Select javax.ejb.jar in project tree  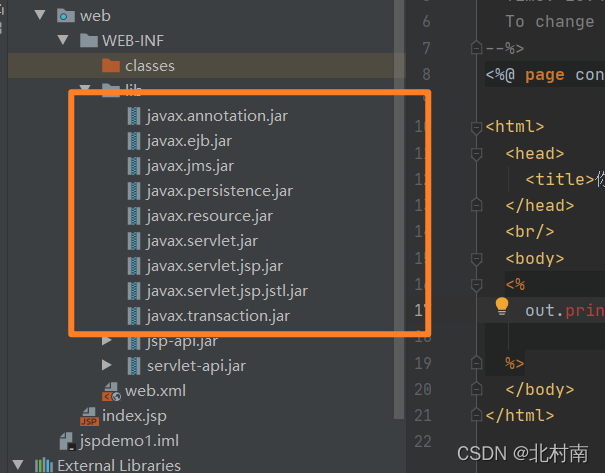(189, 141)
